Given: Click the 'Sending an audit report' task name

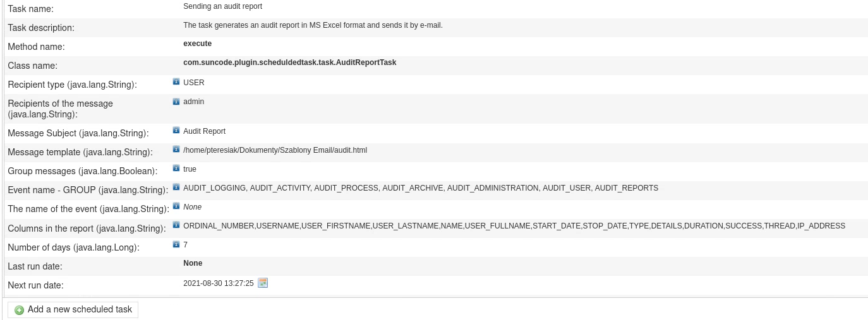Looking at the screenshot, I should click(x=222, y=6).
